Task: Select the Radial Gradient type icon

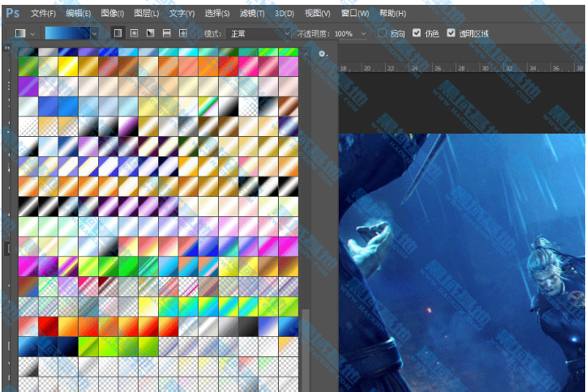Action: 135,33
